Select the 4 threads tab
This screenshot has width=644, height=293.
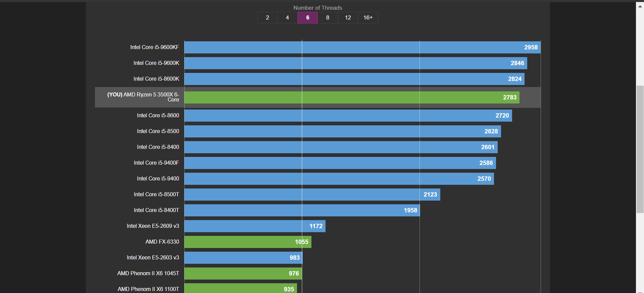point(288,17)
